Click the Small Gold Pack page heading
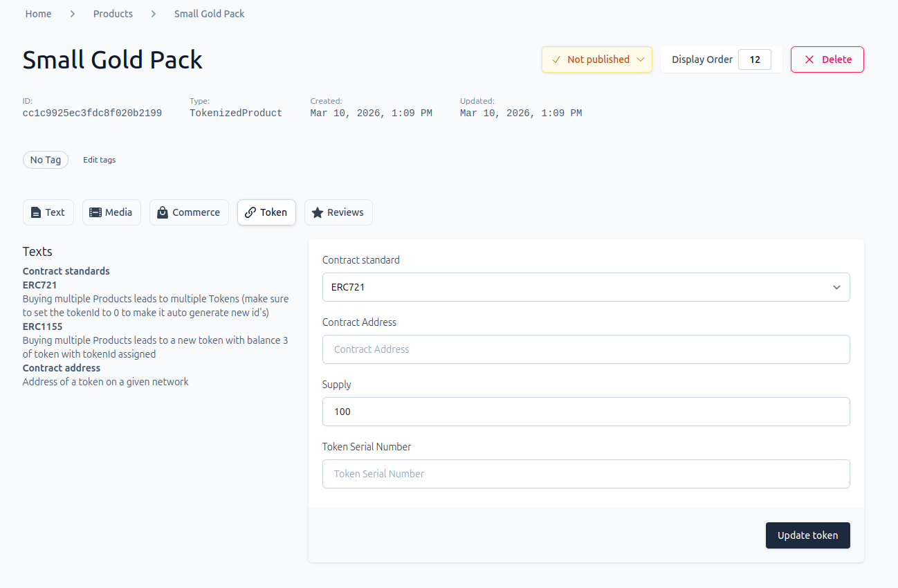Image resolution: width=898 pixels, height=588 pixels. pyautogui.click(x=113, y=60)
